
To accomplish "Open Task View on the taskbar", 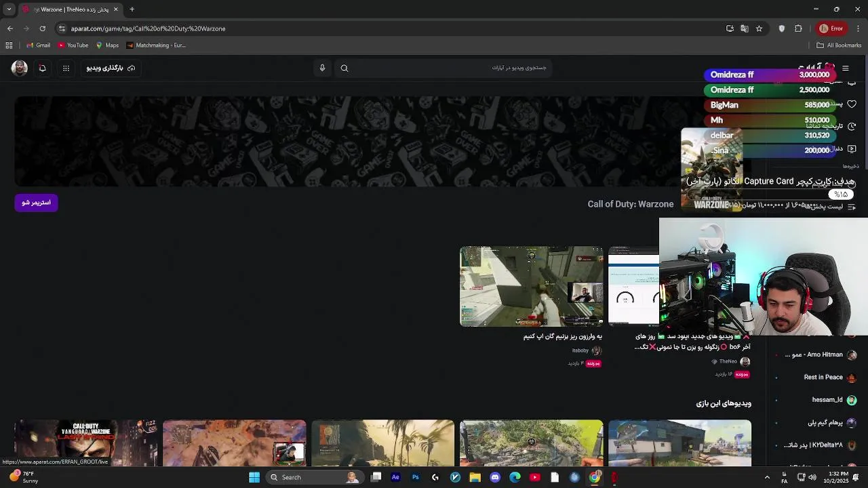I will (x=376, y=477).
